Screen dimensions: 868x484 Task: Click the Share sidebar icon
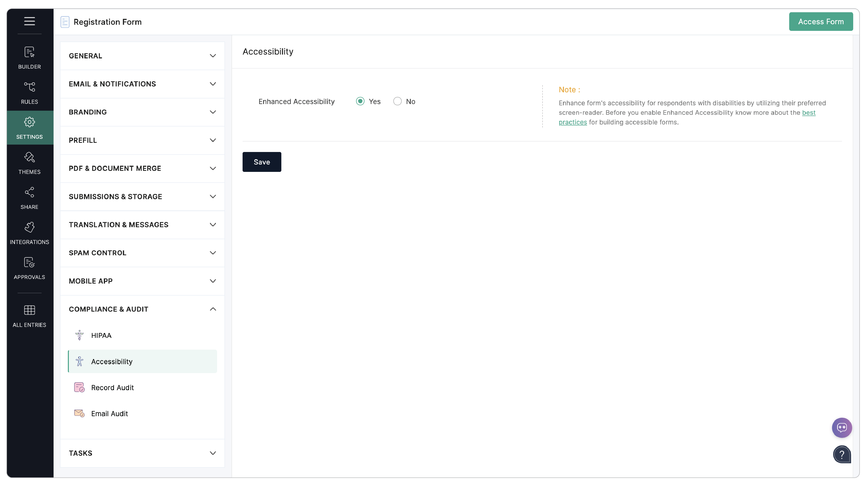click(29, 198)
